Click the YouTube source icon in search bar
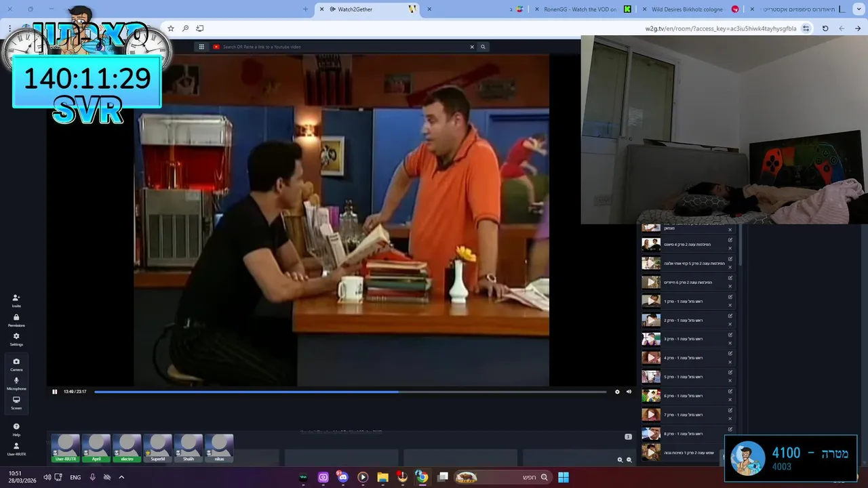Screen dimensions: 868x488 coord(216,47)
